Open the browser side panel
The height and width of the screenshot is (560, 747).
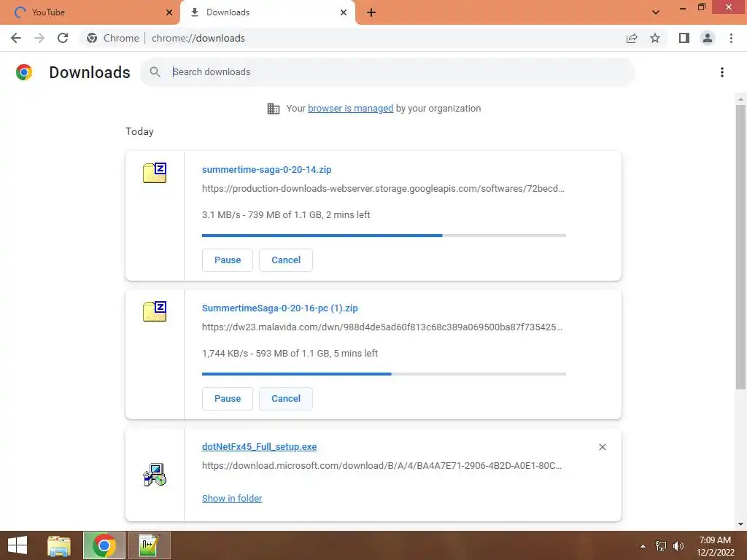tap(684, 38)
